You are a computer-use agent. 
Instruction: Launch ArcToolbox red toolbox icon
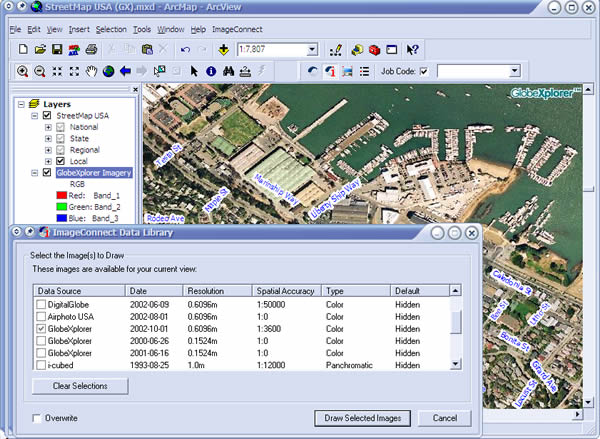click(374, 50)
